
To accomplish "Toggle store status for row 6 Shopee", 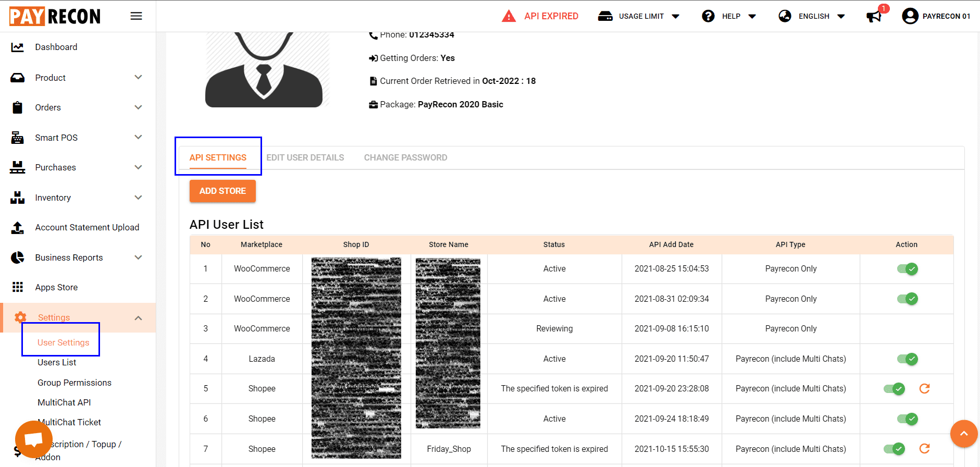I will click(907, 419).
